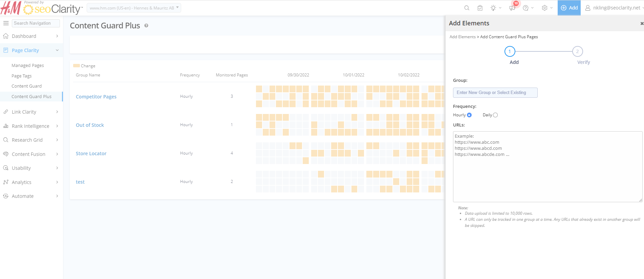Screen dimensions: 644x279
Task: Click help icon beside Content Guard Plus title
Action: (x=146, y=26)
